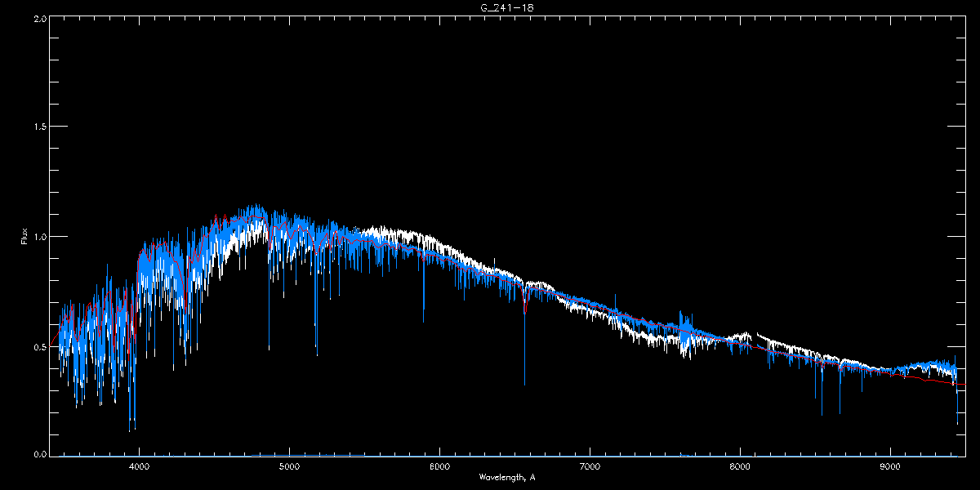Click the 9000 wavelength tick label

coord(890,467)
